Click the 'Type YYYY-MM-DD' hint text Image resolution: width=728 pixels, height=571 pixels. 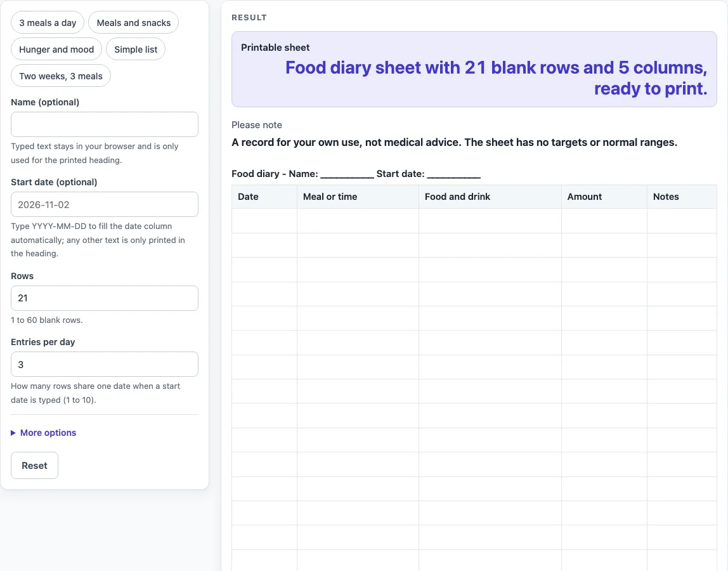[98, 240]
